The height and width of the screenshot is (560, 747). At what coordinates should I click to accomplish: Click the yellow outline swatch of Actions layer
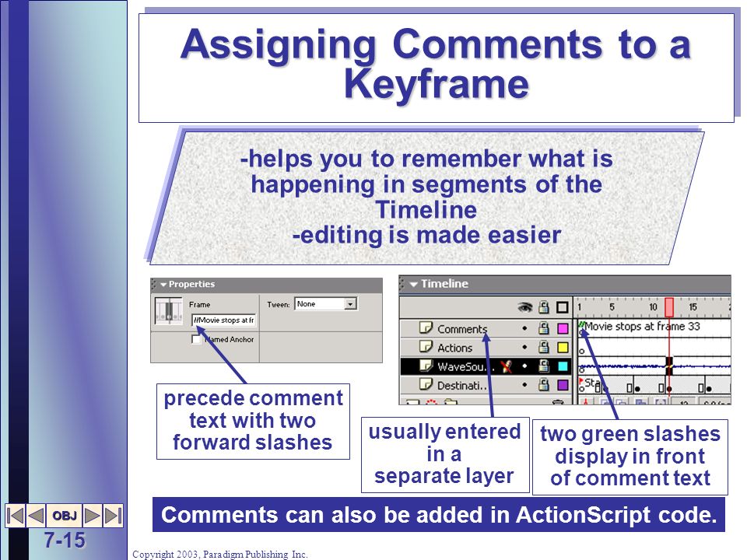(563, 347)
